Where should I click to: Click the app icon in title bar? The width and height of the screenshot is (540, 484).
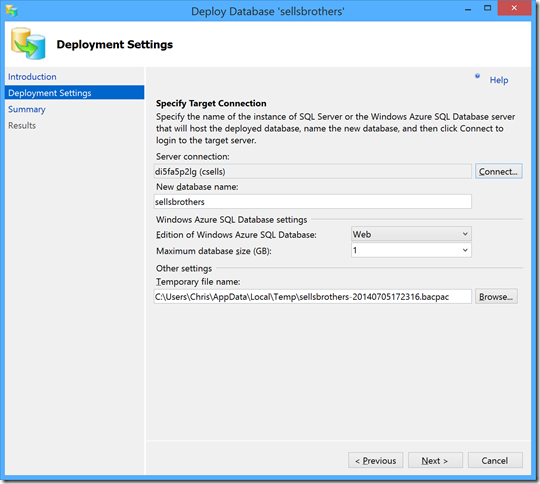point(11,11)
